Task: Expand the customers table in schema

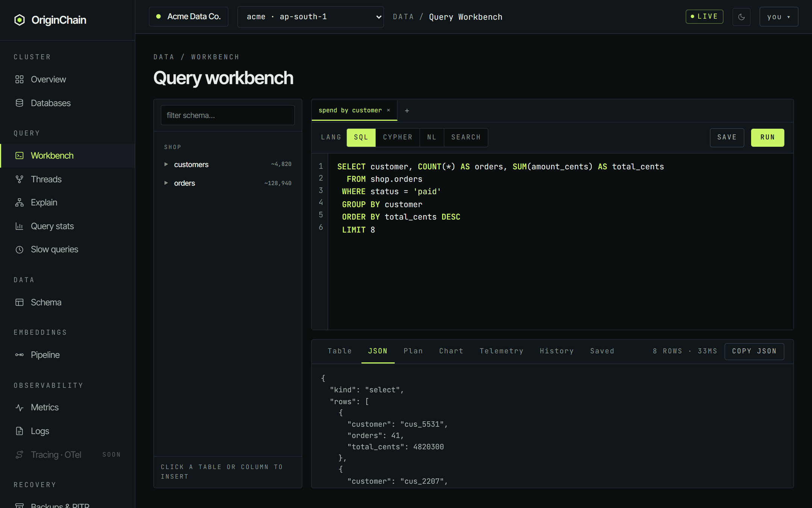Action: coord(166,164)
